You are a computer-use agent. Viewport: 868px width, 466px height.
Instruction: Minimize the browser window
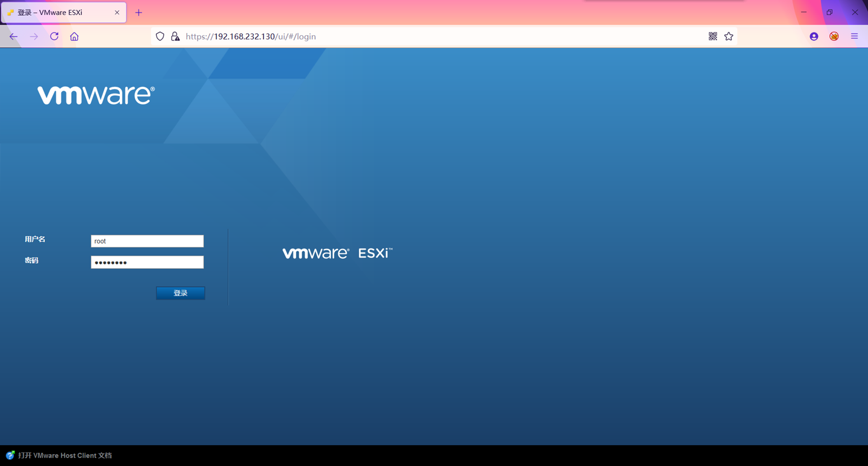tap(804, 12)
